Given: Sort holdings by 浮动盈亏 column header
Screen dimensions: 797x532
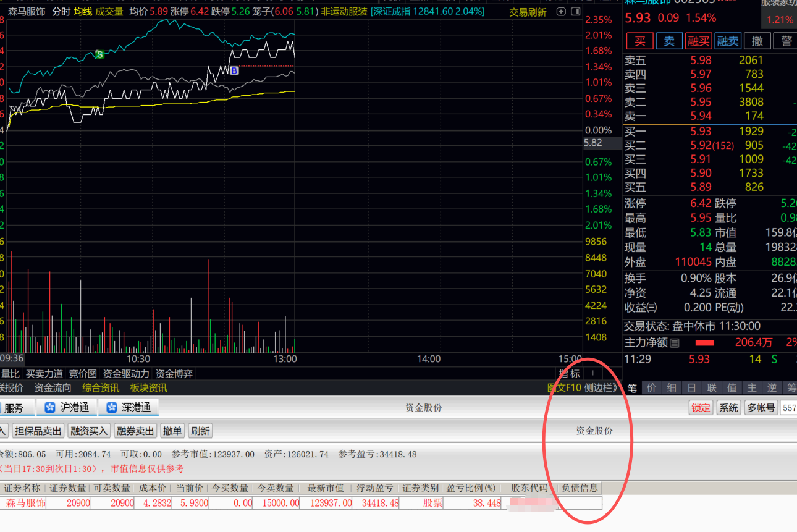Looking at the screenshot, I should click(377, 488).
